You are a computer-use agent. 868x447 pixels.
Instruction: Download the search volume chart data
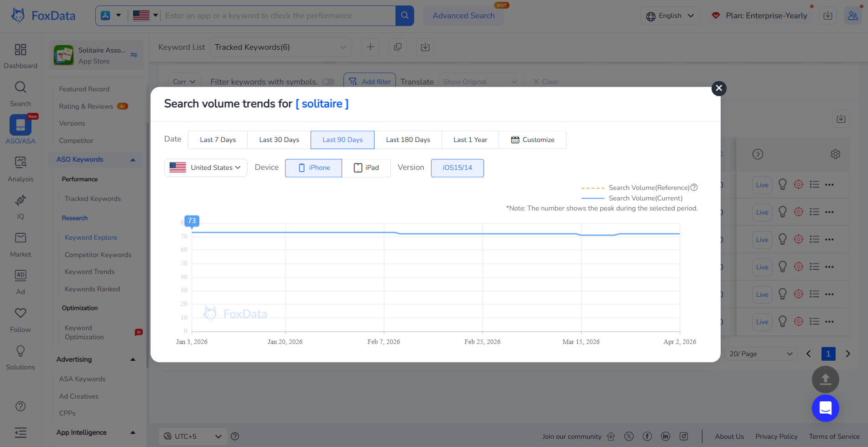841,119
